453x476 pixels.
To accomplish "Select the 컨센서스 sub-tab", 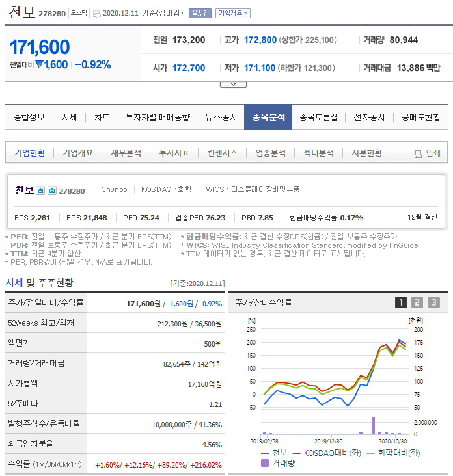I will pyautogui.click(x=223, y=153).
